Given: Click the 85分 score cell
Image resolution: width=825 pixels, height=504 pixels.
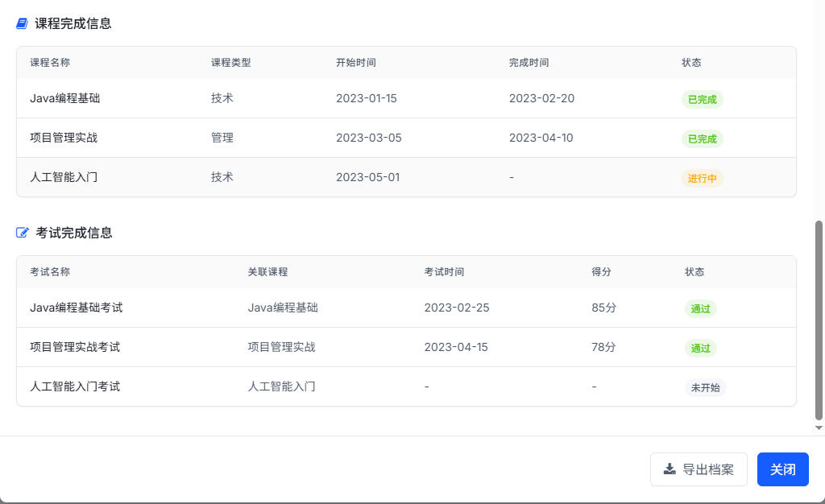Looking at the screenshot, I should coord(603,308).
